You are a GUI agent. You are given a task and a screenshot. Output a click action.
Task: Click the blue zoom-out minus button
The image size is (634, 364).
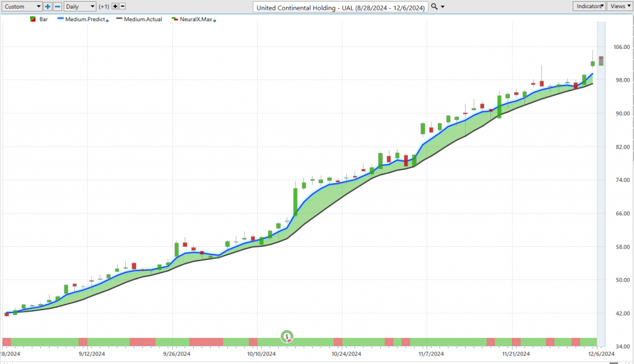pos(58,6)
